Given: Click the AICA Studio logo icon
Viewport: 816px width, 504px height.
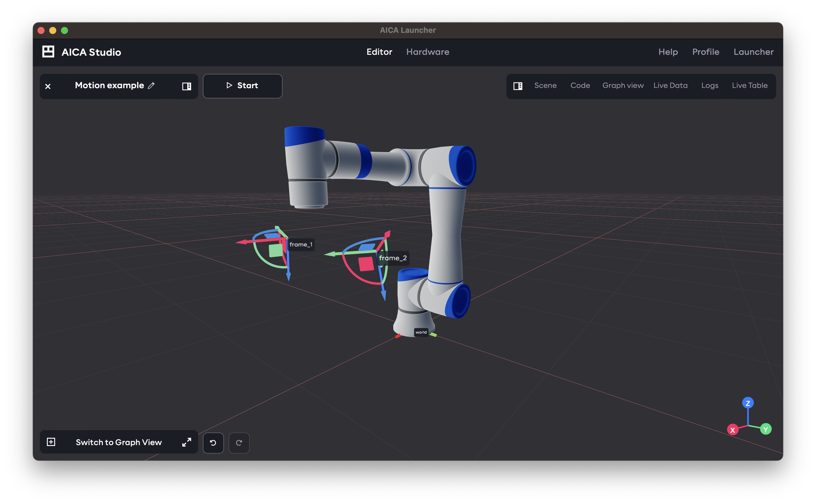Looking at the screenshot, I should click(x=48, y=52).
